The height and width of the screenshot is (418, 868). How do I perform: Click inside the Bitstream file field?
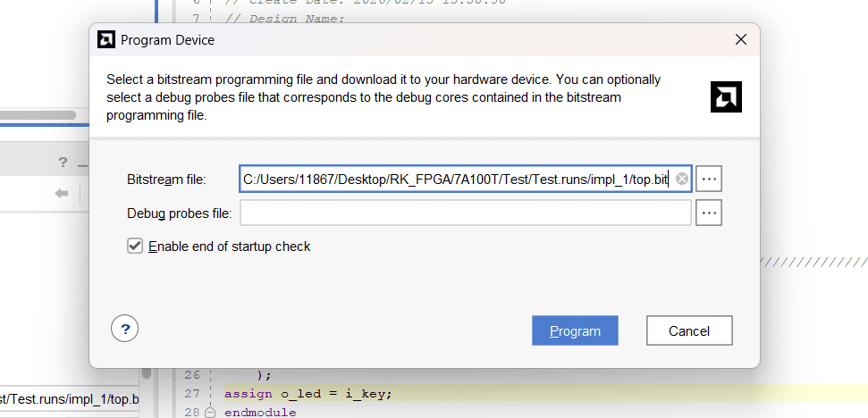pos(456,180)
